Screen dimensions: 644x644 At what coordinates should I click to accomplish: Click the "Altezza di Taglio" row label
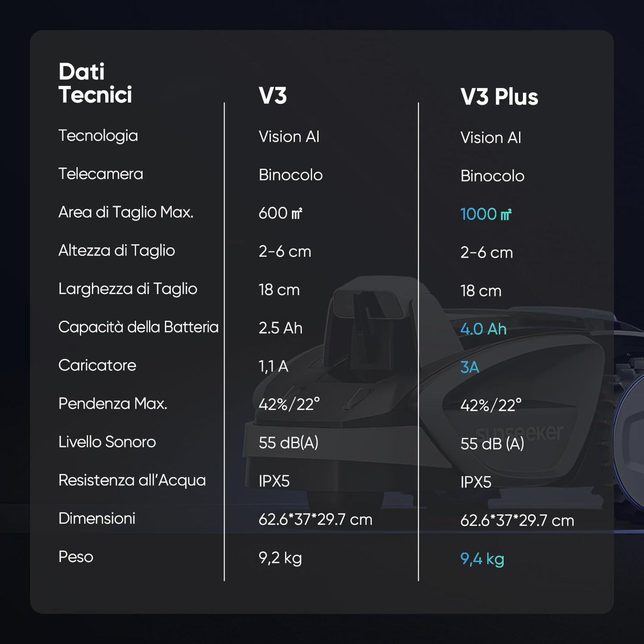pos(116,250)
